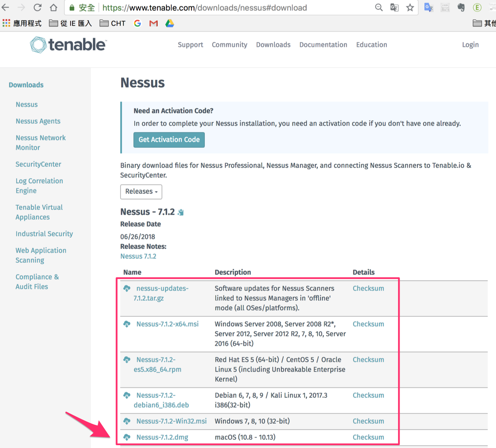Open the Evernote elephant extension icon
This screenshot has height=448, width=496.
(461, 8)
